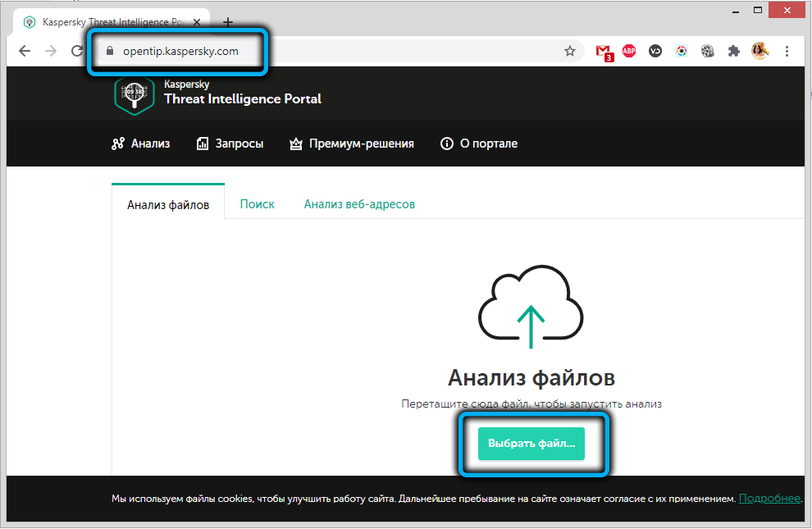Open the Gmail extension icon
The height and width of the screenshot is (529, 812).
pos(604,51)
